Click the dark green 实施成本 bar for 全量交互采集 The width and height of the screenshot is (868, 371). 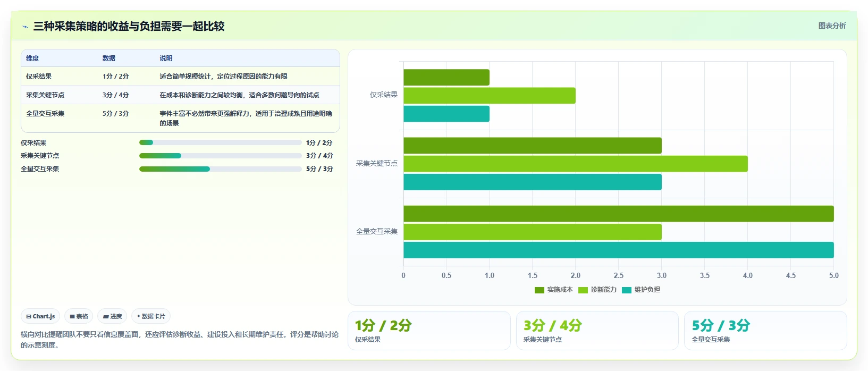coord(619,214)
